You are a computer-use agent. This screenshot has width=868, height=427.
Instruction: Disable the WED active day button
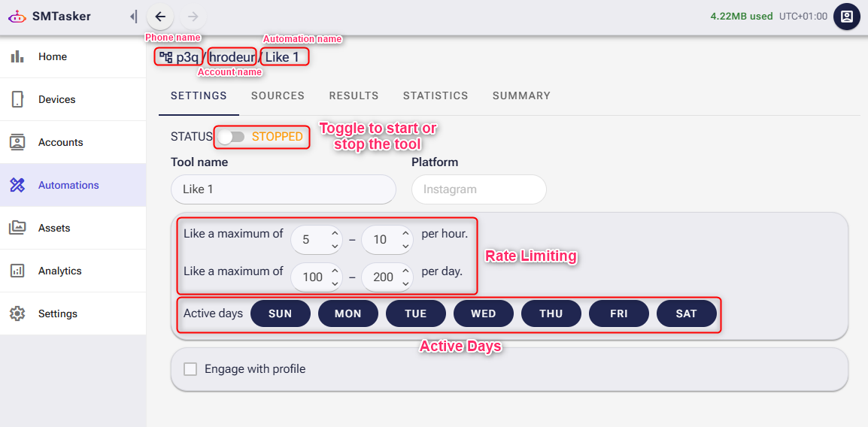pos(483,313)
